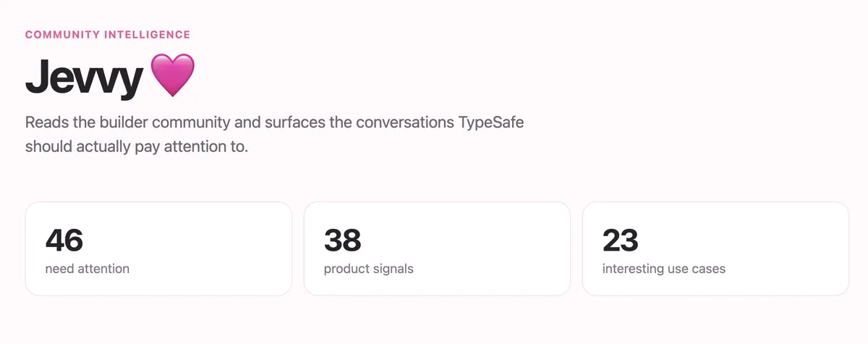Select the 'need attention' label text

point(88,269)
